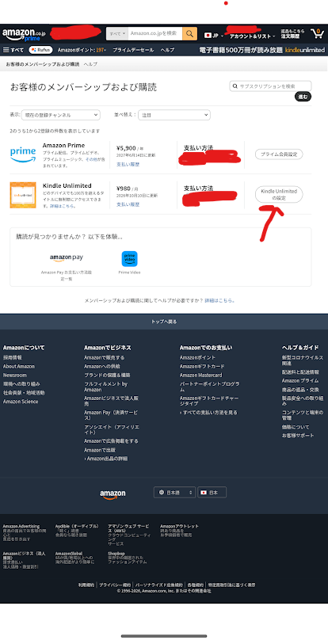Open footer link コンテンツと端末の管理
328x644 pixels.
pos(302,415)
